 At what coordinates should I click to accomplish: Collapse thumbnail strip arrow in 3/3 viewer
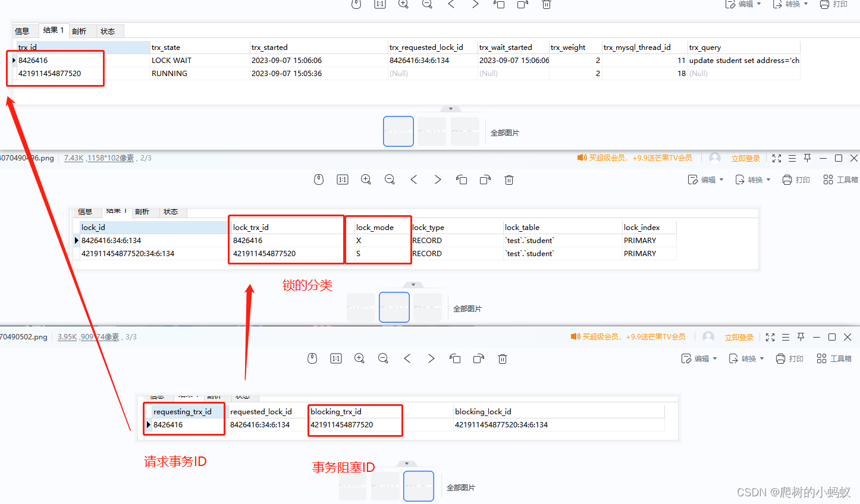coord(407,464)
